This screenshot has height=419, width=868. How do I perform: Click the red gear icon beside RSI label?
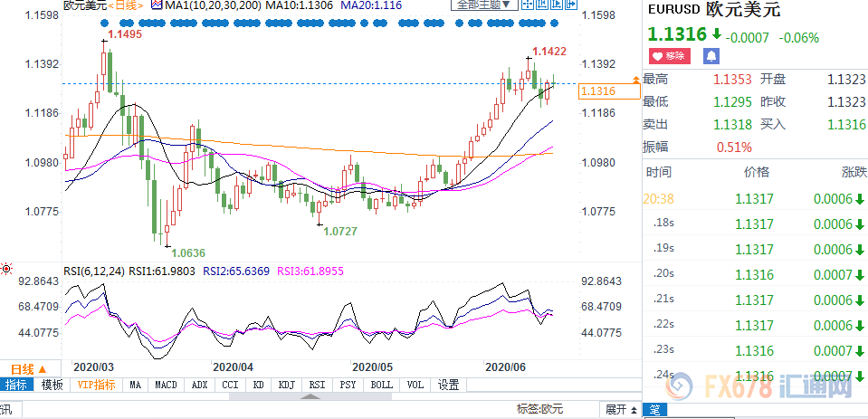coord(7,269)
